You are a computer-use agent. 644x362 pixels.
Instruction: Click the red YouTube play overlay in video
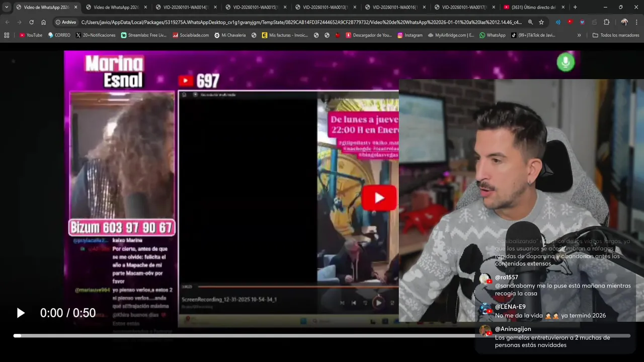(x=379, y=198)
